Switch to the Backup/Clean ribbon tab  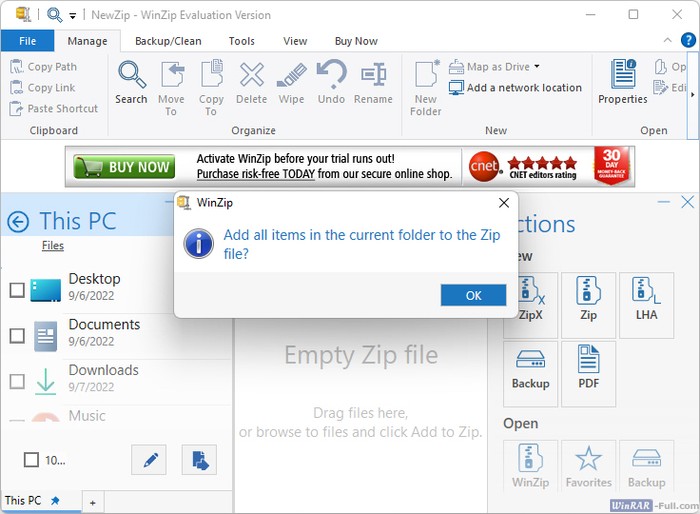pyautogui.click(x=168, y=41)
